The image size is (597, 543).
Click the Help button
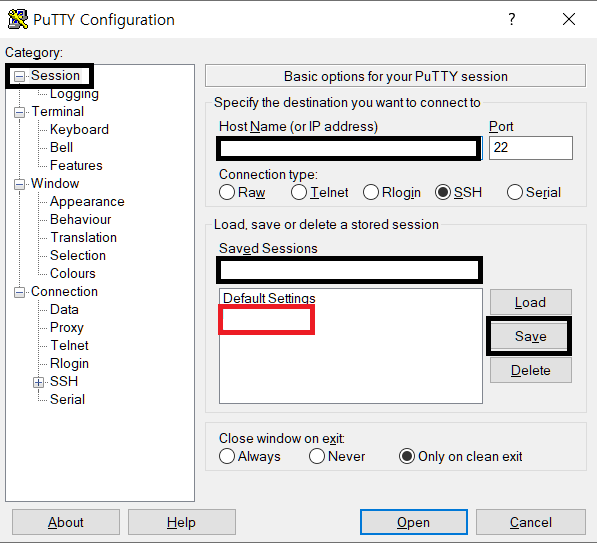tap(182, 522)
